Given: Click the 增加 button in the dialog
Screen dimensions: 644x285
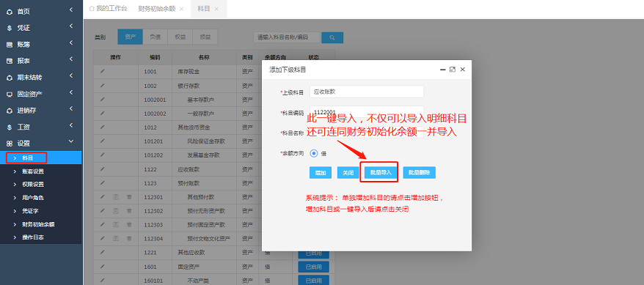Looking at the screenshot, I should (x=321, y=173).
